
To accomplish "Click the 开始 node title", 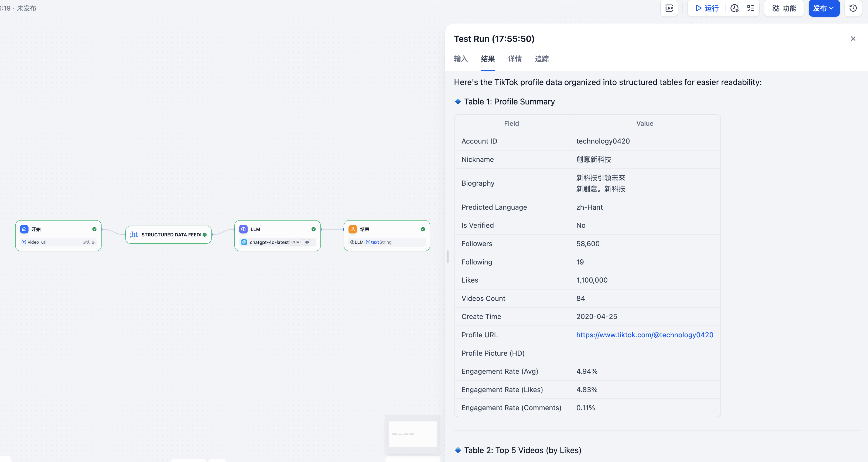I will click(x=36, y=229).
